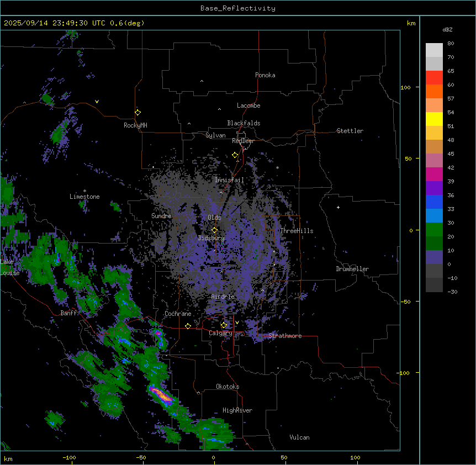Screen dimensions: 476x465
Task: Click the Didsbury label
Action: click(x=211, y=238)
